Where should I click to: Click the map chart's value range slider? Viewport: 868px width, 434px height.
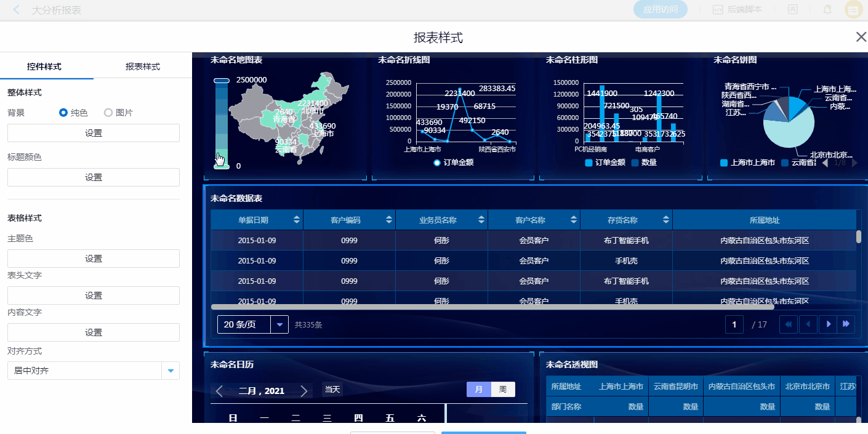click(x=221, y=123)
